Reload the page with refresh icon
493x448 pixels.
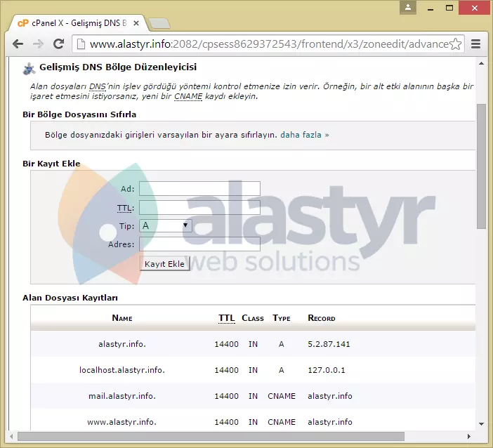(x=58, y=44)
